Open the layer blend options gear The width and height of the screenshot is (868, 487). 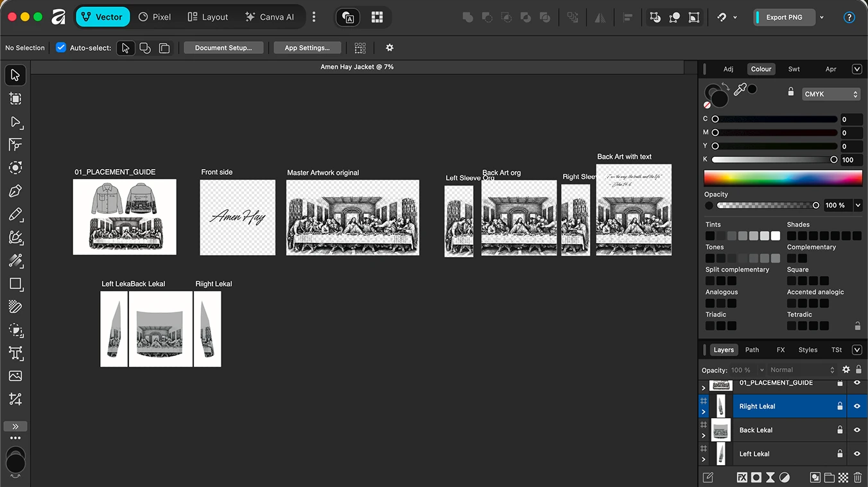pyautogui.click(x=846, y=370)
